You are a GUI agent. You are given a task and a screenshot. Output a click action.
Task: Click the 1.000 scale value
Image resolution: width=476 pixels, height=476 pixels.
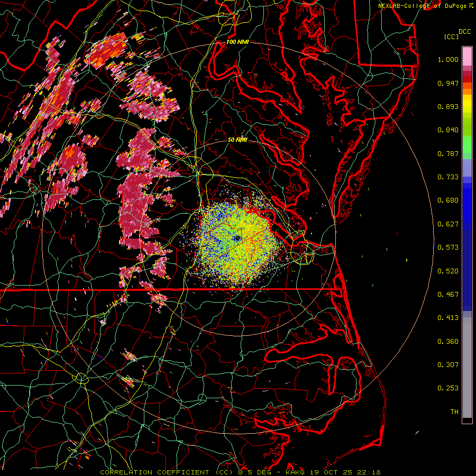tap(448, 59)
